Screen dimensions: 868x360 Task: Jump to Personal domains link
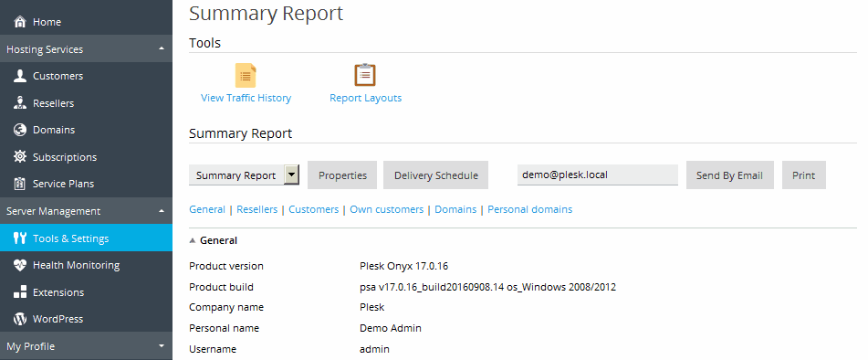click(x=529, y=209)
